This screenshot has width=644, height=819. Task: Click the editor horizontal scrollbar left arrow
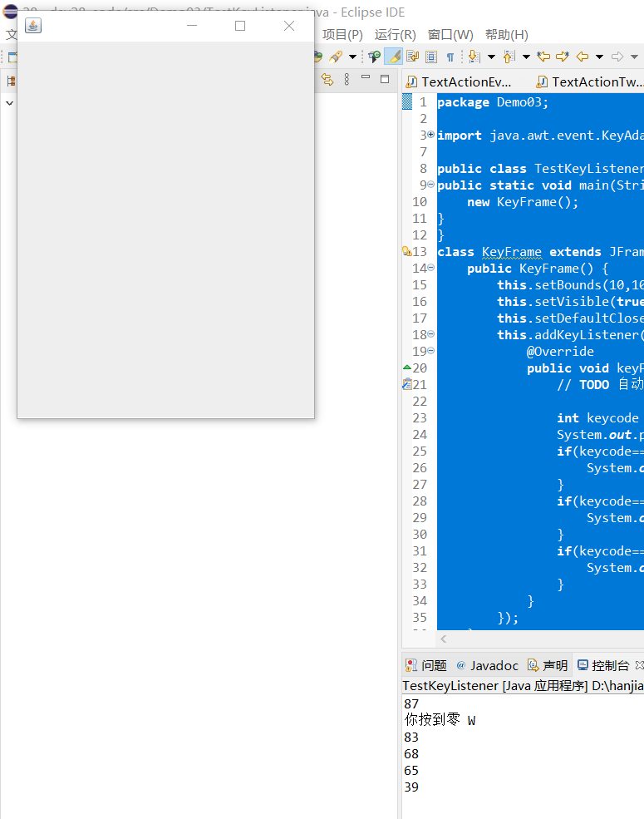click(x=443, y=639)
